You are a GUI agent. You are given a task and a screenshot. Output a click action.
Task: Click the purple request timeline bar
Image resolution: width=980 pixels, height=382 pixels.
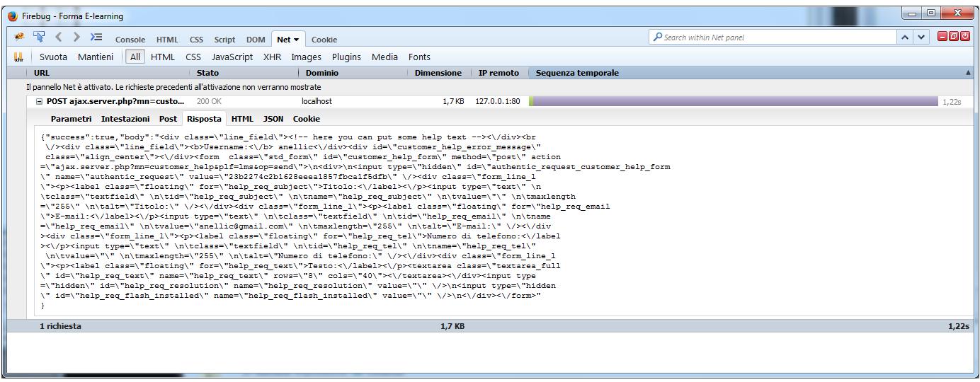click(734, 102)
